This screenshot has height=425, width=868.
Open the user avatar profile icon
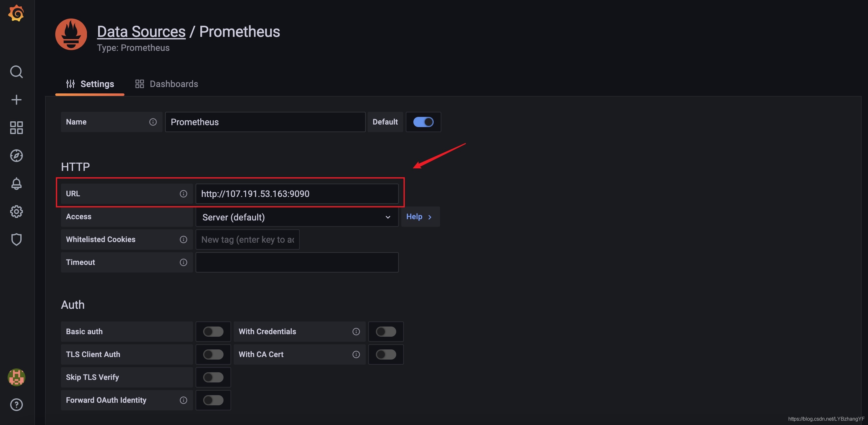click(17, 377)
